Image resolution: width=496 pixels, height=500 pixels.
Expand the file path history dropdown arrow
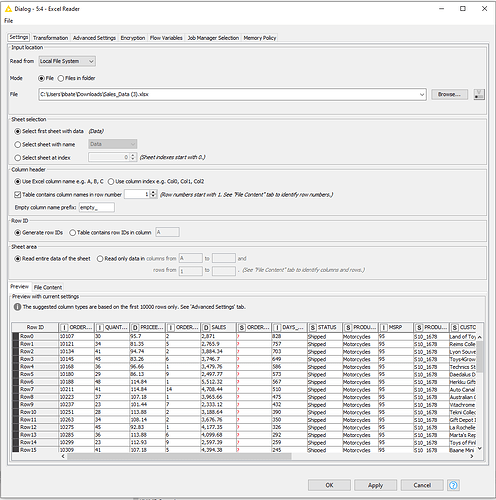pyautogui.click(x=422, y=94)
